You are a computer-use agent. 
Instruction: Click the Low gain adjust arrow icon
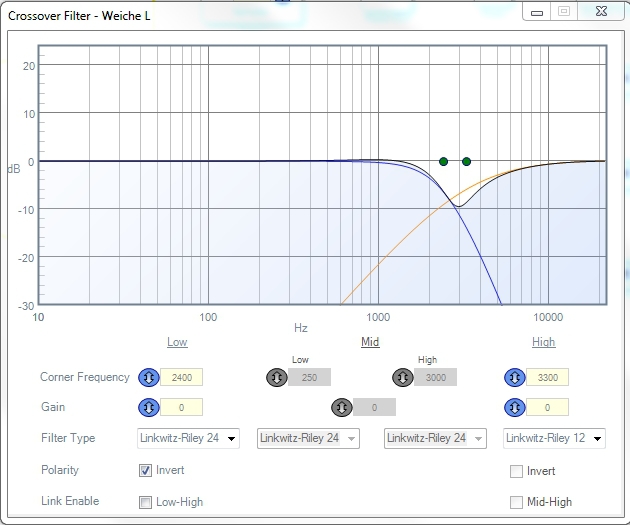(x=149, y=407)
